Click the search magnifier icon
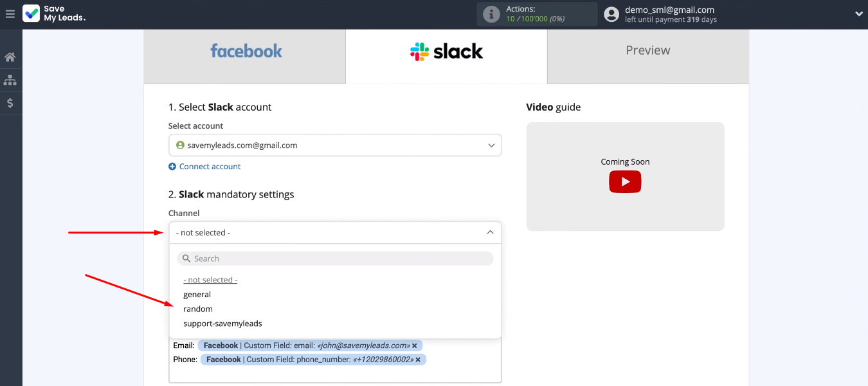 (186, 259)
